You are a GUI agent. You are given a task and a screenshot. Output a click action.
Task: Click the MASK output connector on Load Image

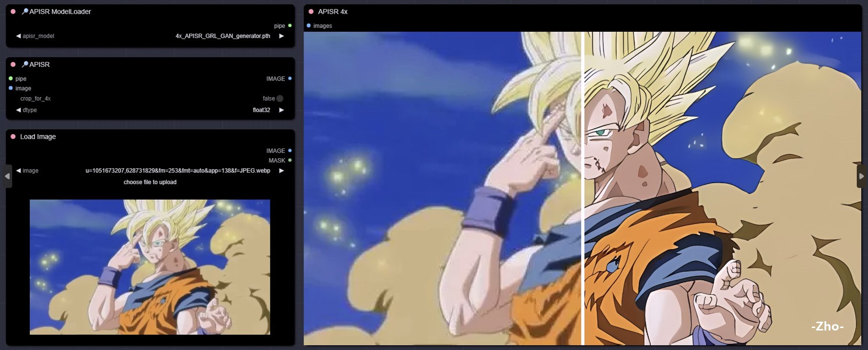pos(290,160)
